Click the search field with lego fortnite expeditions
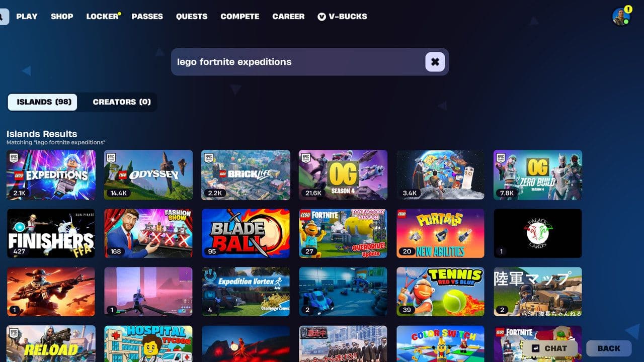The width and height of the screenshot is (644, 362). pyautogui.click(x=310, y=62)
